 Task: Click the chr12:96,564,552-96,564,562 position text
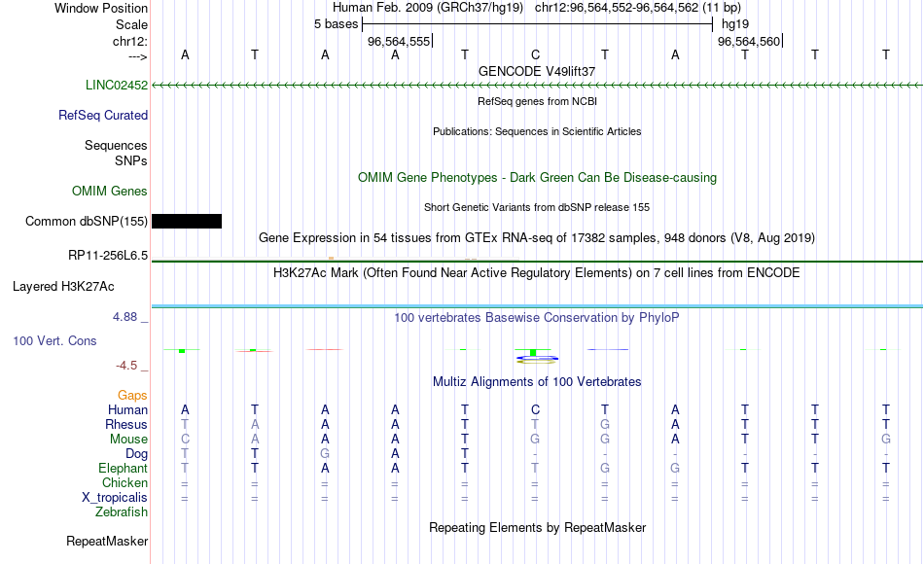(x=617, y=8)
